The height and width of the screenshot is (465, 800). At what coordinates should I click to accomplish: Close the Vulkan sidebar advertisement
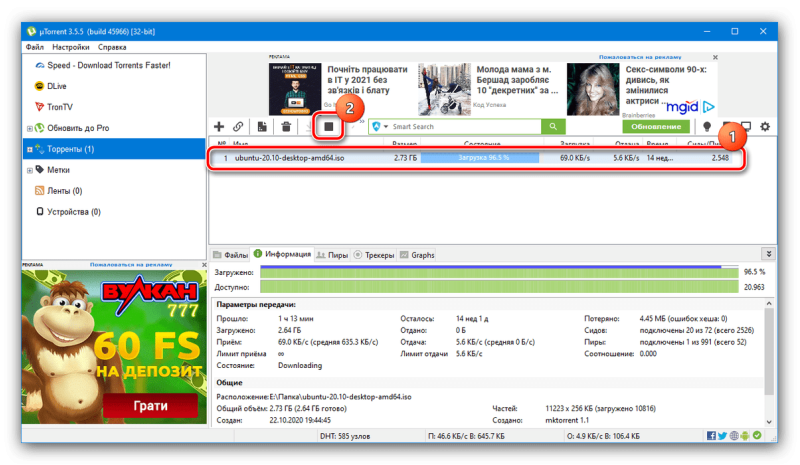(x=204, y=265)
